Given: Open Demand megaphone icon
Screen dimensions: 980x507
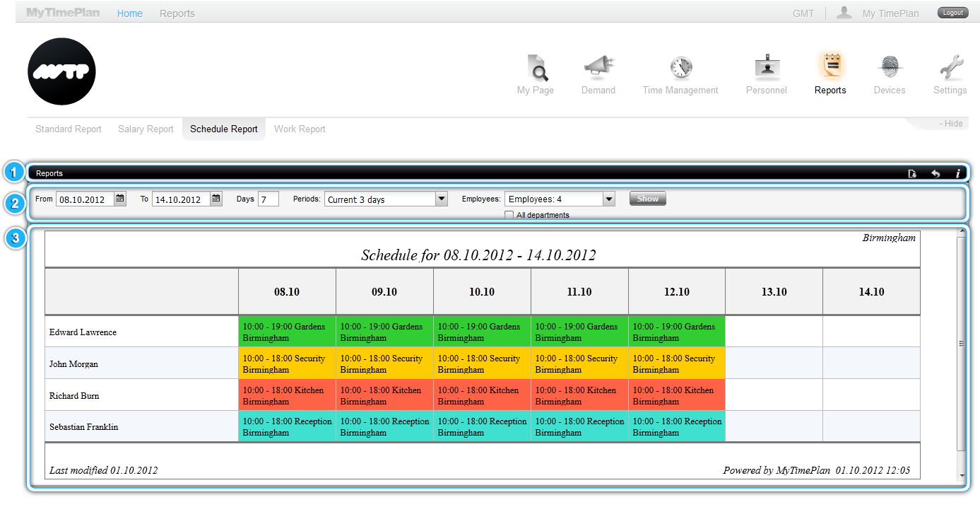Looking at the screenshot, I should [x=598, y=68].
